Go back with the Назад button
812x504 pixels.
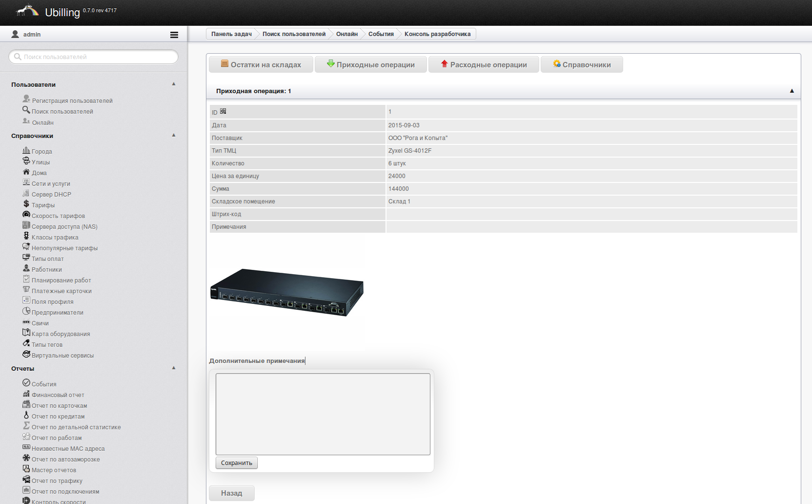click(232, 493)
